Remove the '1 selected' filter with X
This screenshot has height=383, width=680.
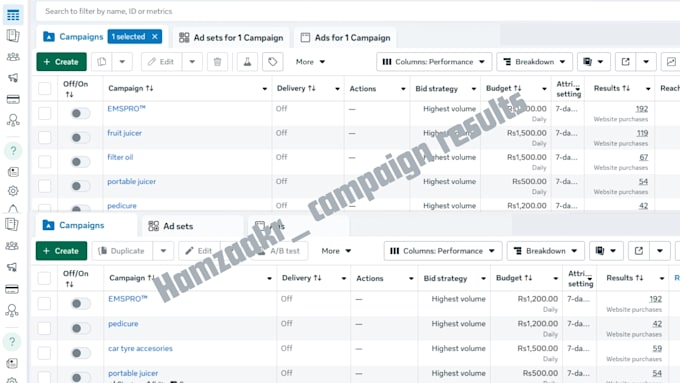coord(155,37)
